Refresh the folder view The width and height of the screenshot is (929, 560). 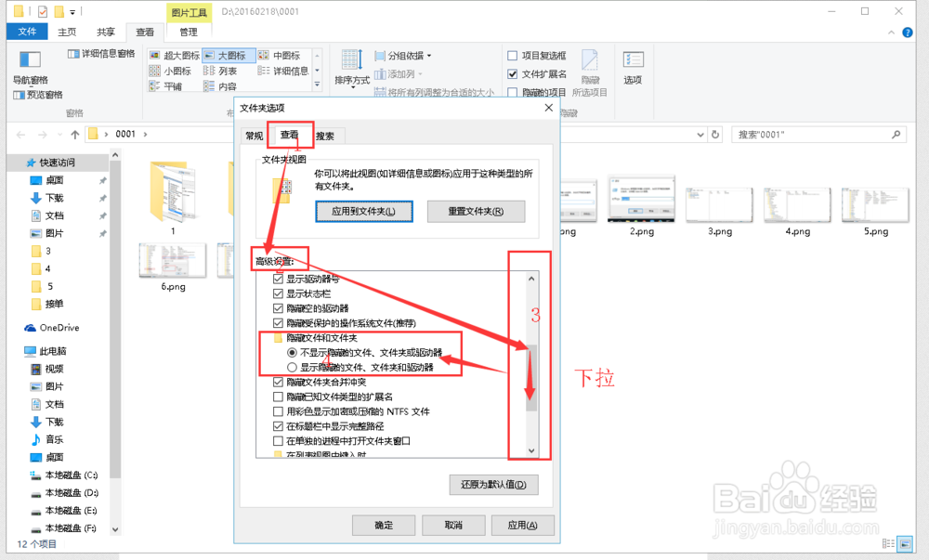[x=715, y=135]
